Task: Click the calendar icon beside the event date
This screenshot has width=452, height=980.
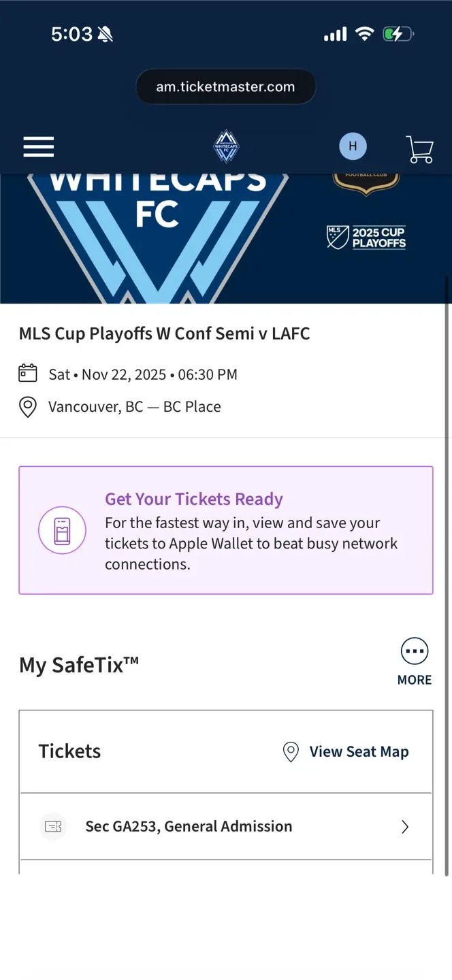Action: point(27,373)
